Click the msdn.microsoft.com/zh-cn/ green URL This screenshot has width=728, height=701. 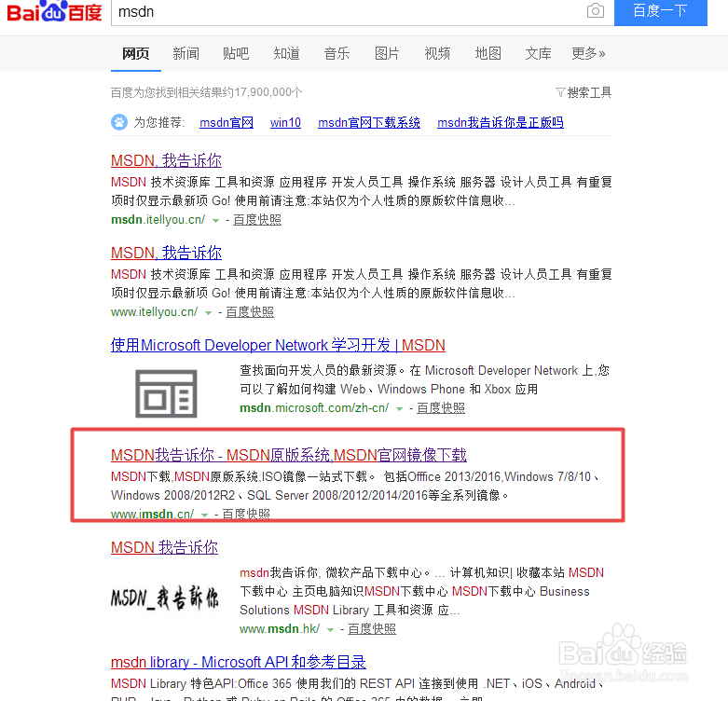(x=314, y=408)
